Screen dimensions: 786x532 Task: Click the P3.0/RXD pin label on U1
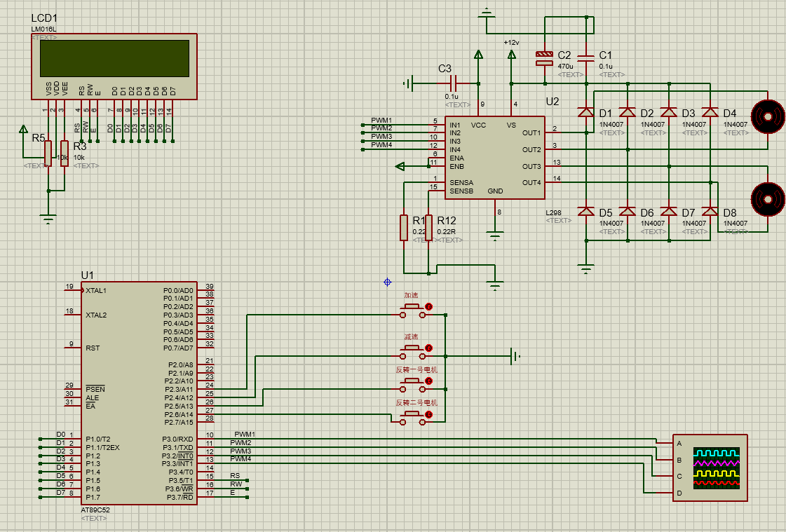177,439
